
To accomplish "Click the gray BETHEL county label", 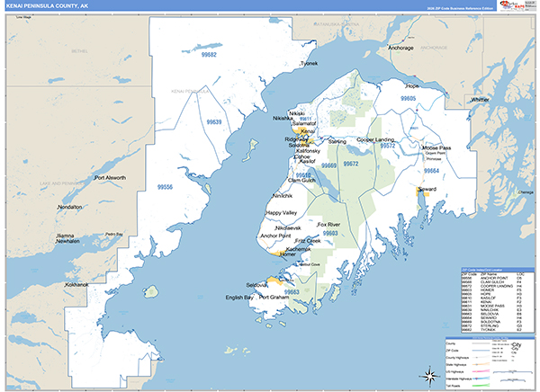I will click(79, 51).
